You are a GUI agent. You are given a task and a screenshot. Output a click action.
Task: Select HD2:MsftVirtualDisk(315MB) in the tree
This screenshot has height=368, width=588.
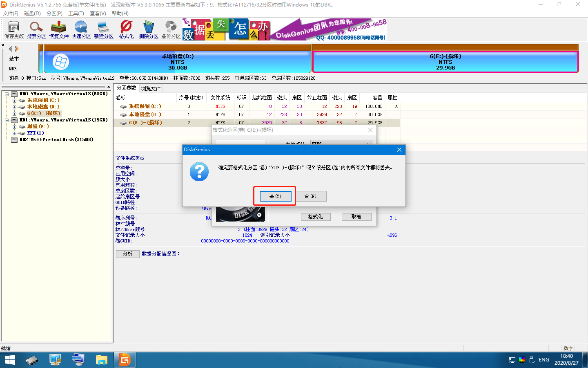click(x=56, y=139)
